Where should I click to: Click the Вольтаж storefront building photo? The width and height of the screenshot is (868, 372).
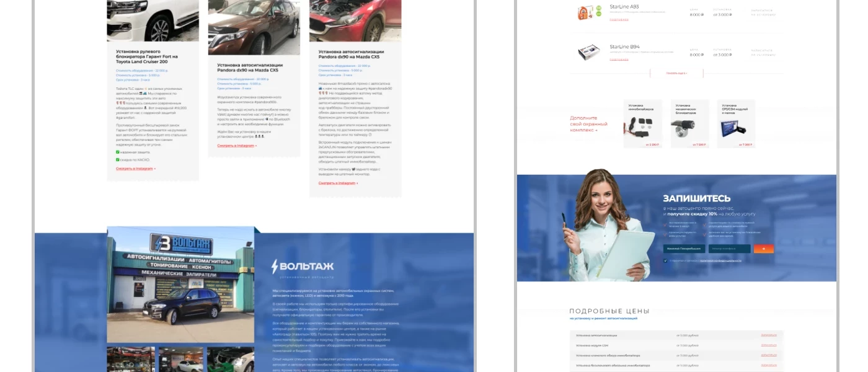[180, 285]
